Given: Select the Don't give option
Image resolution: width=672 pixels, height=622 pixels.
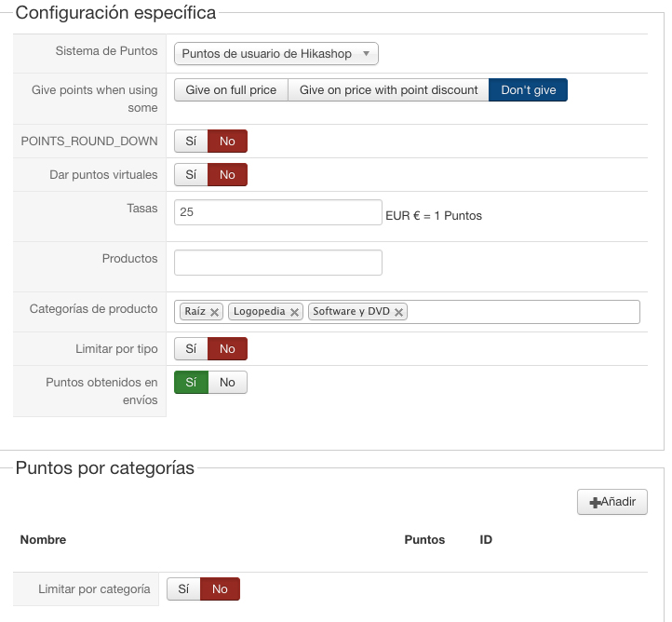Looking at the screenshot, I should [x=528, y=90].
